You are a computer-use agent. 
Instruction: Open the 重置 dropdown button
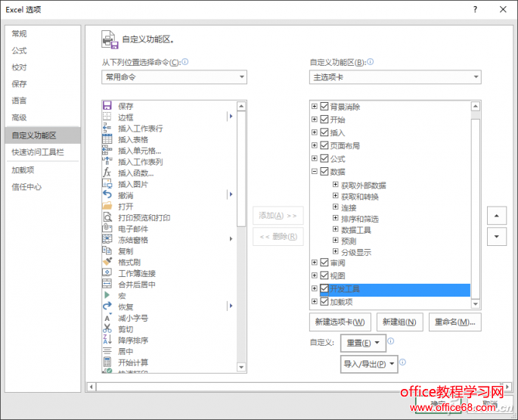click(363, 343)
